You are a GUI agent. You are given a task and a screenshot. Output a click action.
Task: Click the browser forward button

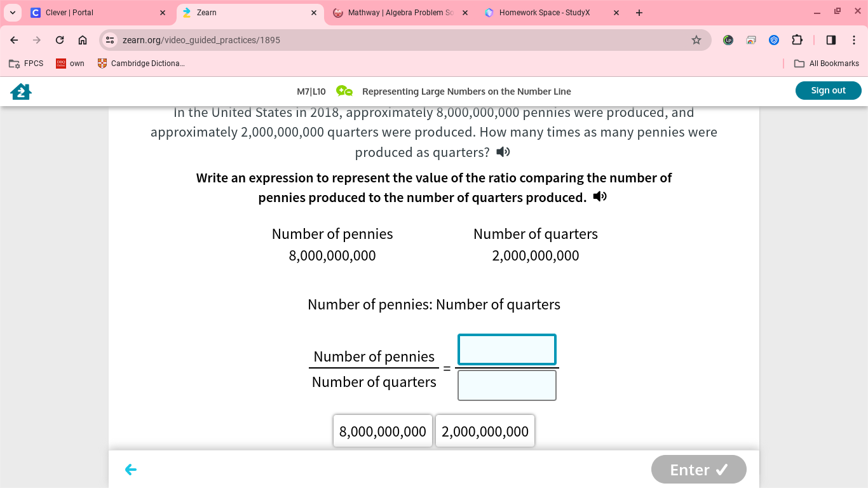point(37,40)
